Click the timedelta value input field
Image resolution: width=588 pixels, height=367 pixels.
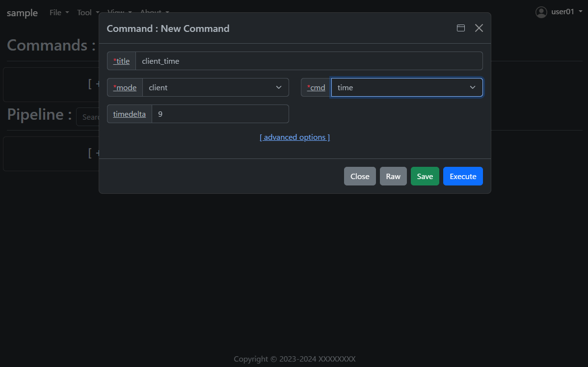220,113
